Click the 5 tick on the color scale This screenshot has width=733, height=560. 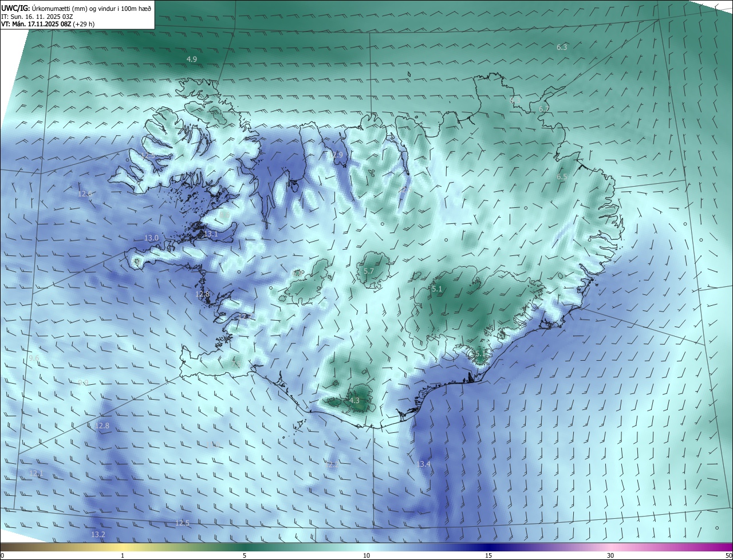245,555
